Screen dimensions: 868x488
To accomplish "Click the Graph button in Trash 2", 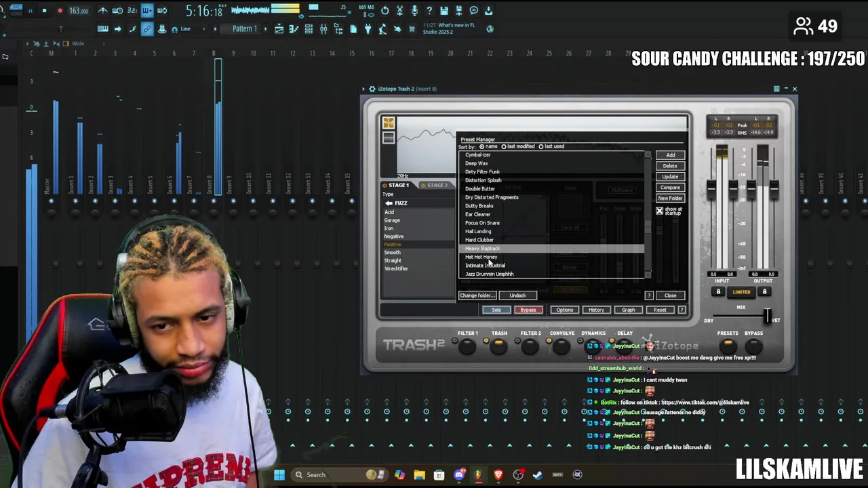I will 628,310.
